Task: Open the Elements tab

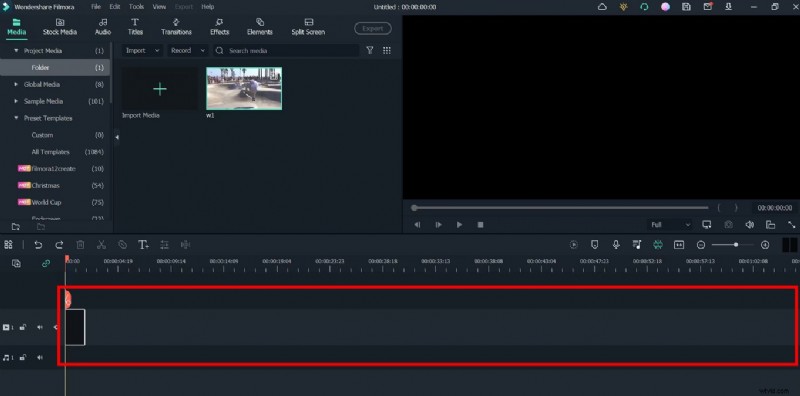Action: (x=260, y=27)
